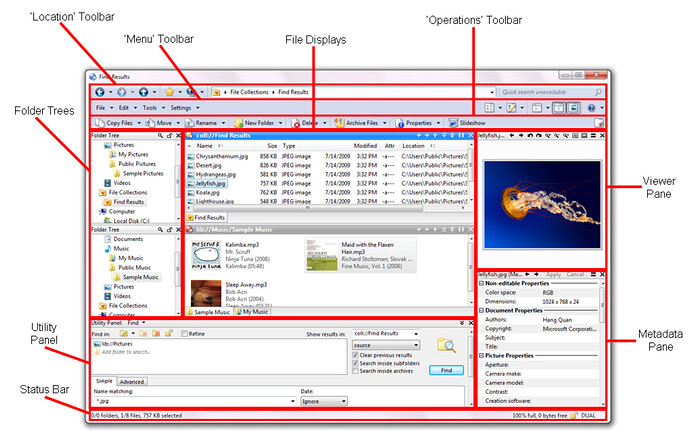Click the Rename toolbar button

(x=201, y=123)
